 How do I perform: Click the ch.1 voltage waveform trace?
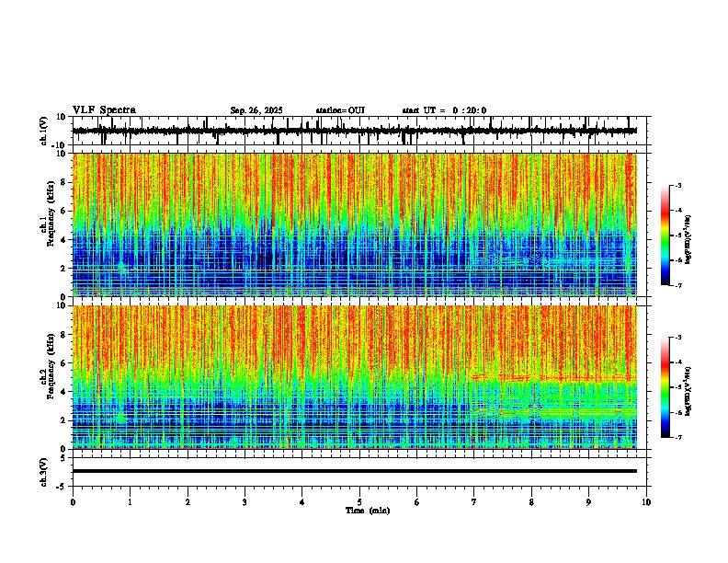tap(355, 131)
